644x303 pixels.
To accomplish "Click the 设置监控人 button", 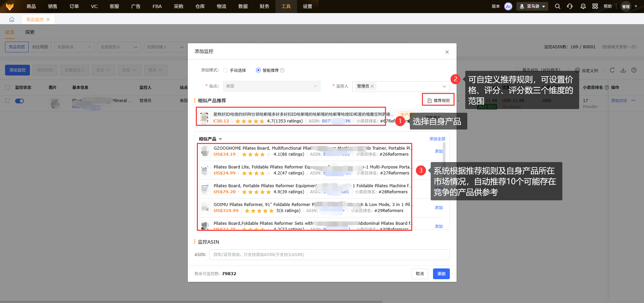I will pos(74,70).
